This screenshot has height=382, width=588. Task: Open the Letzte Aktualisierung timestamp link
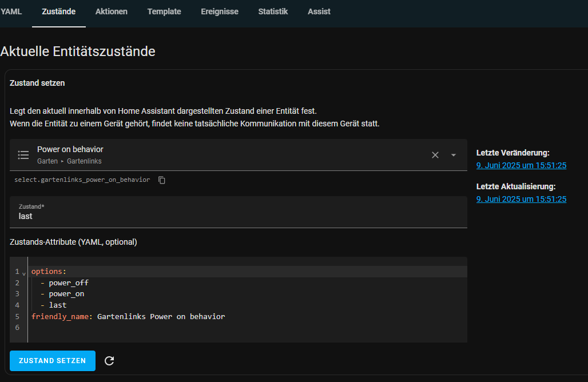(521, 199)
